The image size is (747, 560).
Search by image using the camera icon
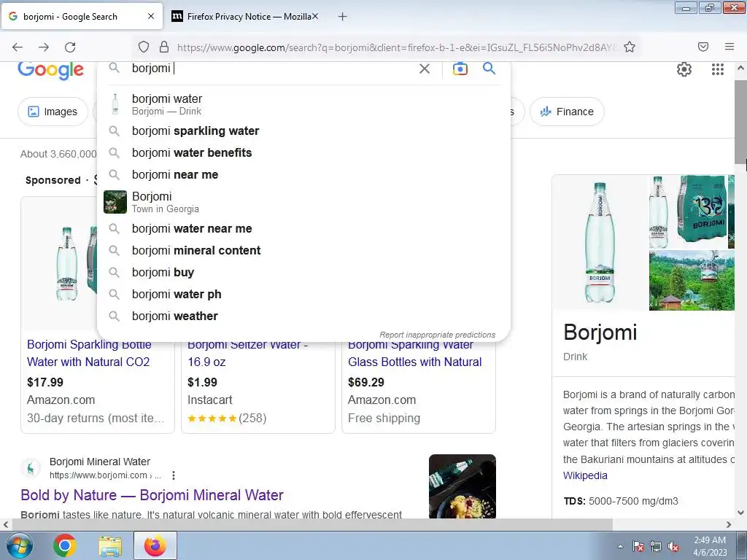pos(460,69)
